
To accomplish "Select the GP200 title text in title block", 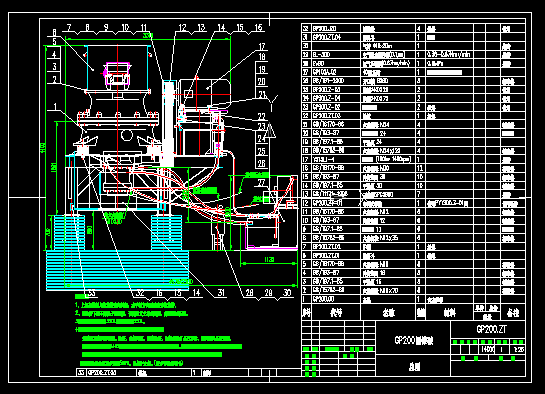I will click(413, 340).
